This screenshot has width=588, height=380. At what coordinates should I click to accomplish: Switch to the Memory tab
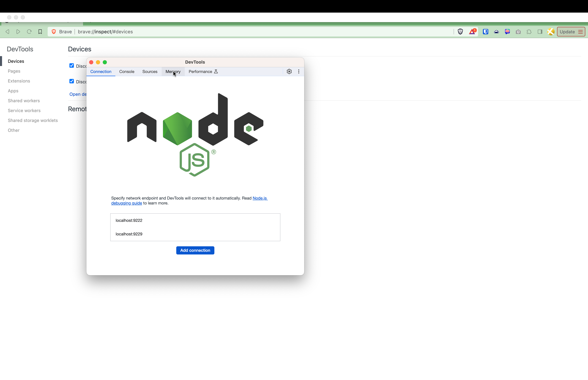point(173,72)
